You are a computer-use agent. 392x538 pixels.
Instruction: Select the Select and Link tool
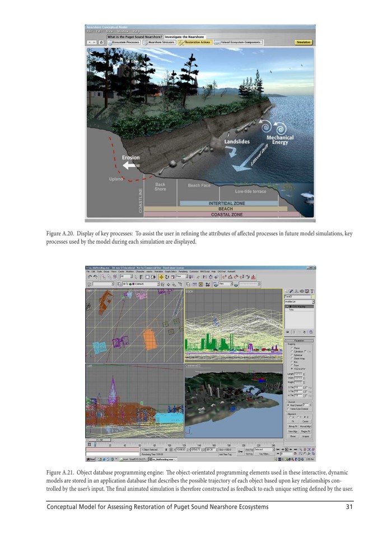coord(104,277)
